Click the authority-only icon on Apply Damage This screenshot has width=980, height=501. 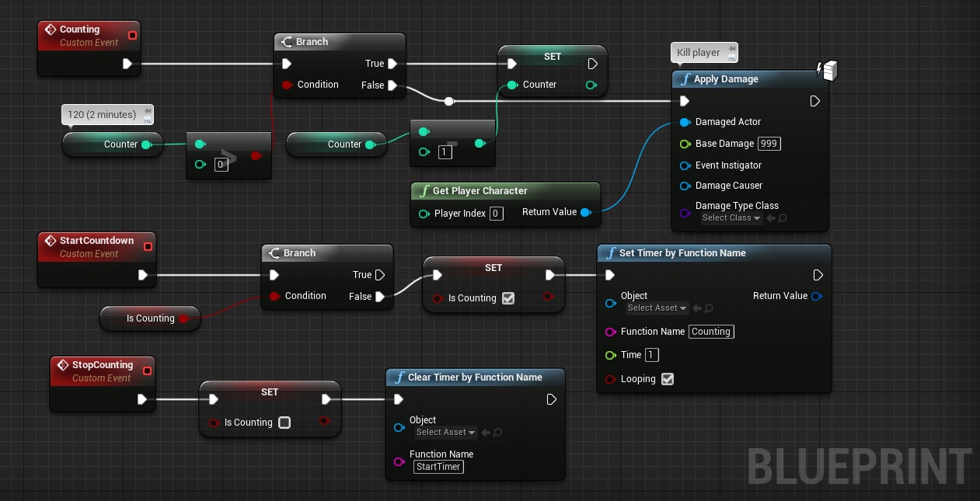tap(828, 71)
